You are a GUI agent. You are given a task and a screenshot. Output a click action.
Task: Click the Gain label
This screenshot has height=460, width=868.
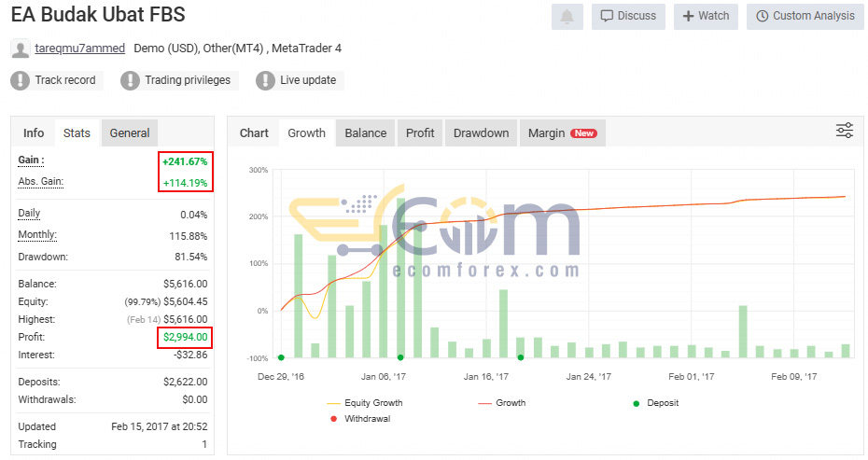pos(31,160)
